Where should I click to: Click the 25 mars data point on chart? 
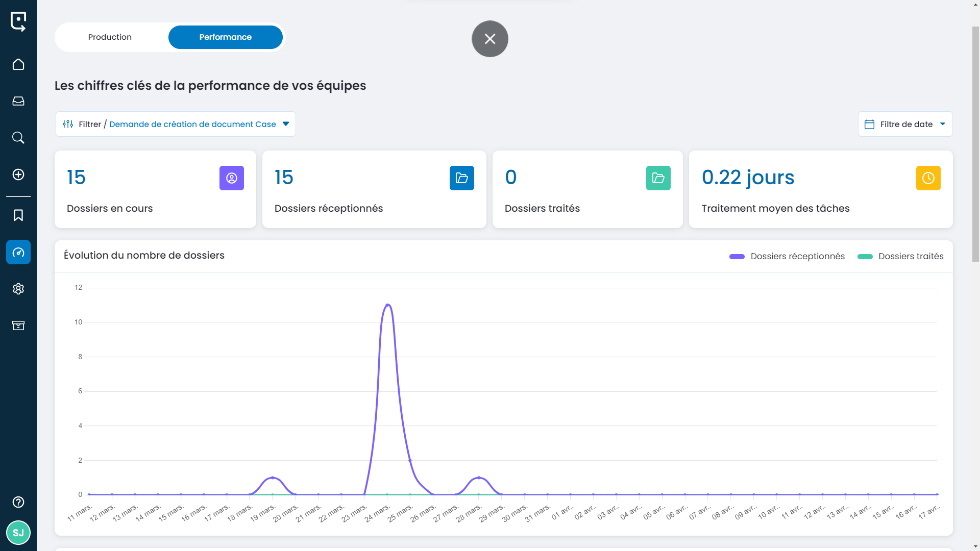410,460
